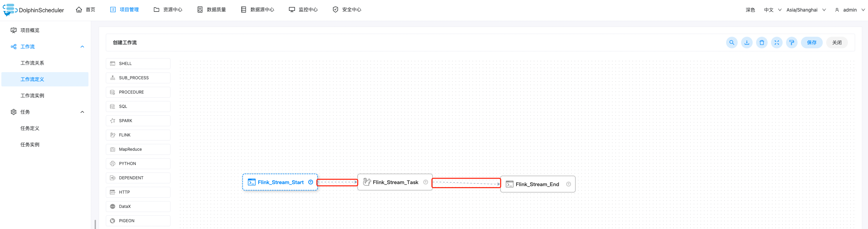Open the 中文 language dropdown

coord(773,10)
